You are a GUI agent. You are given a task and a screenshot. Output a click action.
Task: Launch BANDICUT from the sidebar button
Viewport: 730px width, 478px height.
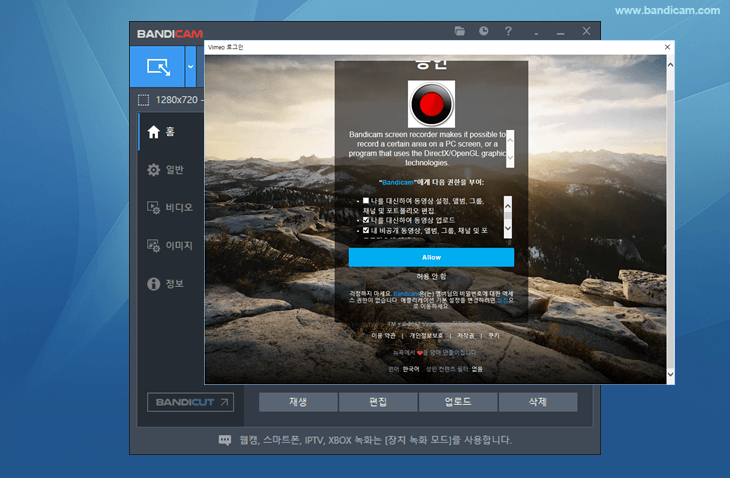(x=190, y=402)
